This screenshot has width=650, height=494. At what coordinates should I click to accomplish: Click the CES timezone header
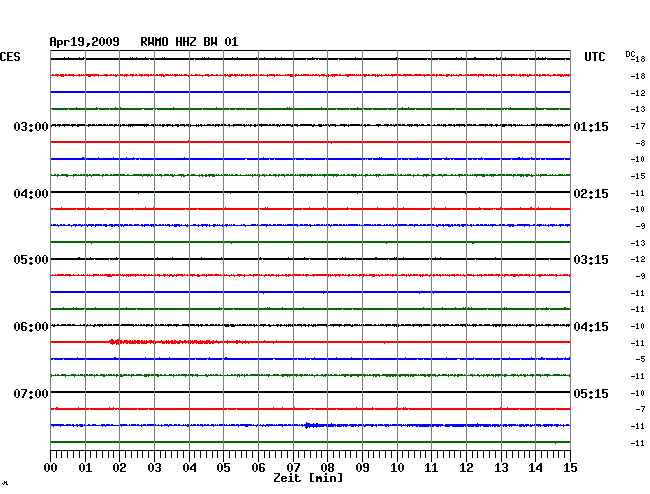pyautogui.click(x=10, y=57)
